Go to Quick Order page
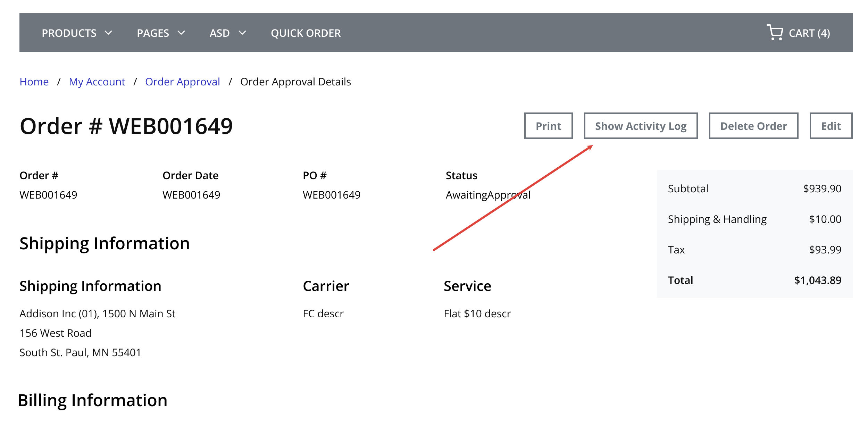The width and height of the screenshot is (868, 427). [x=306, y=33]
